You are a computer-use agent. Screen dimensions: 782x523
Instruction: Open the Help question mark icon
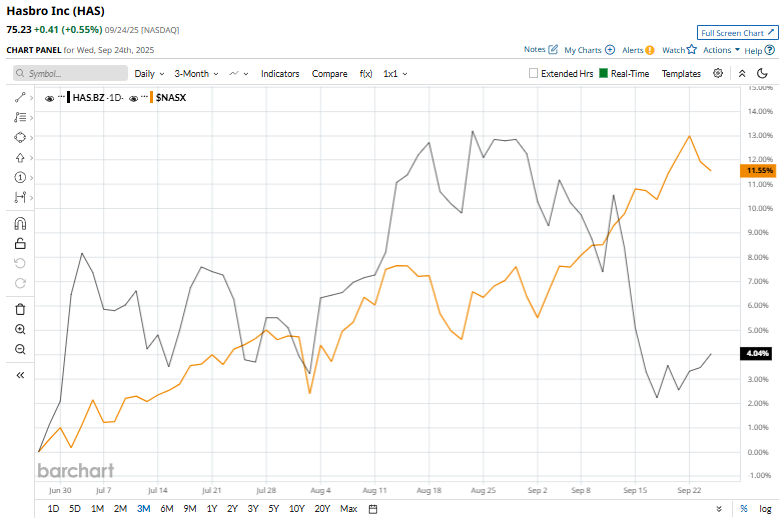click(x=770, y=50)
